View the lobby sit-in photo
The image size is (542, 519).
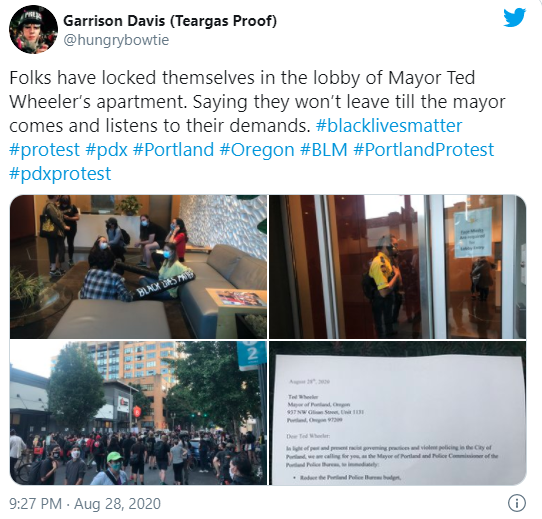click(x=138, y=267)
